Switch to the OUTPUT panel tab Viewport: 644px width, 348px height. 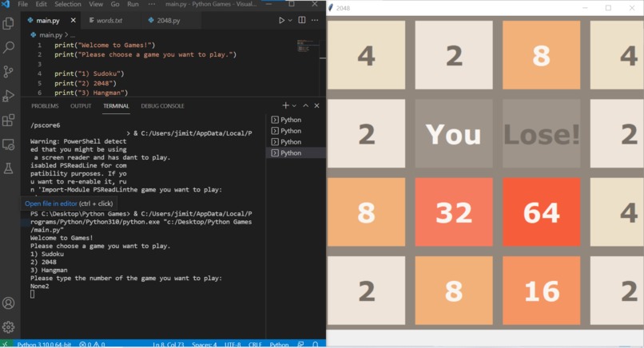pyautogui.click(x=81, y=106)
